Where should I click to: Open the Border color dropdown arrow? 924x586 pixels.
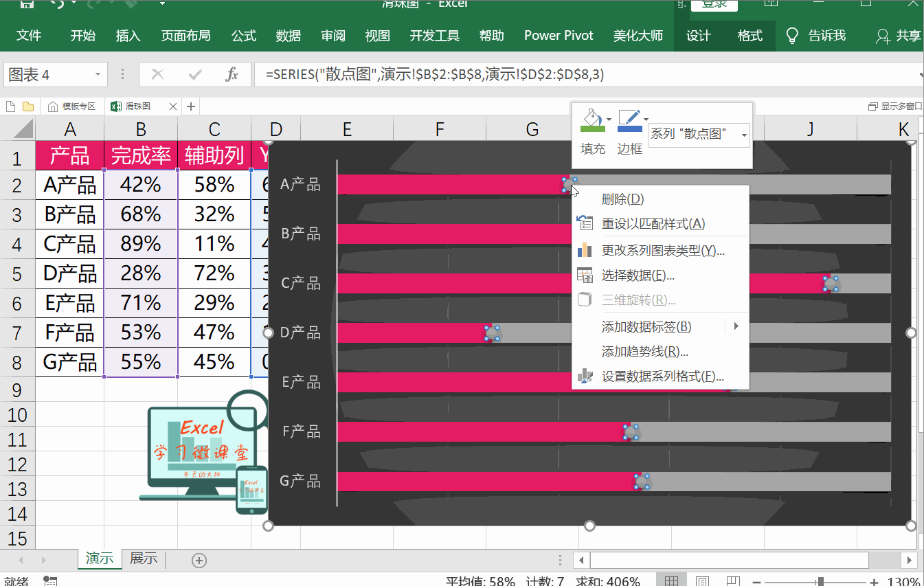pyautogui.click(x=646, y=120)
